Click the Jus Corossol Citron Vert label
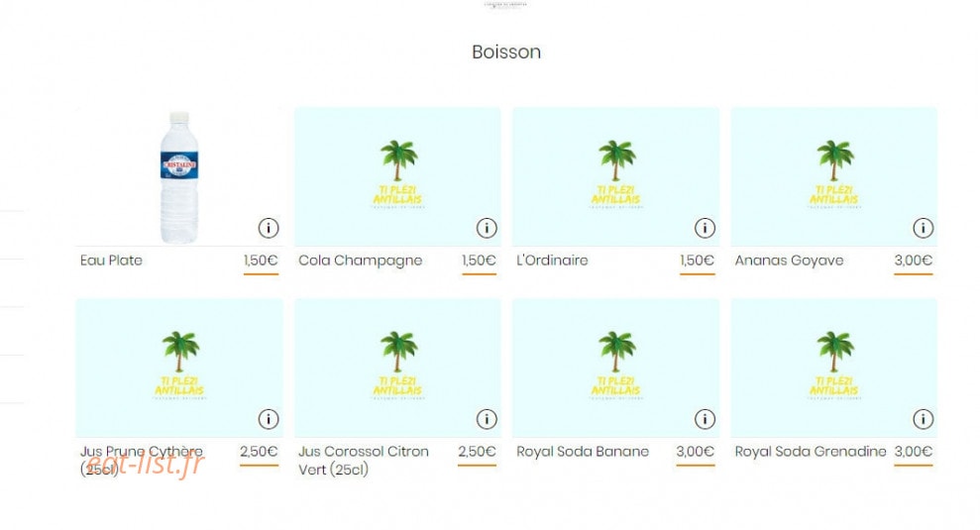The image size is (980, 530). pyautogui.click(x=363, y=461)
